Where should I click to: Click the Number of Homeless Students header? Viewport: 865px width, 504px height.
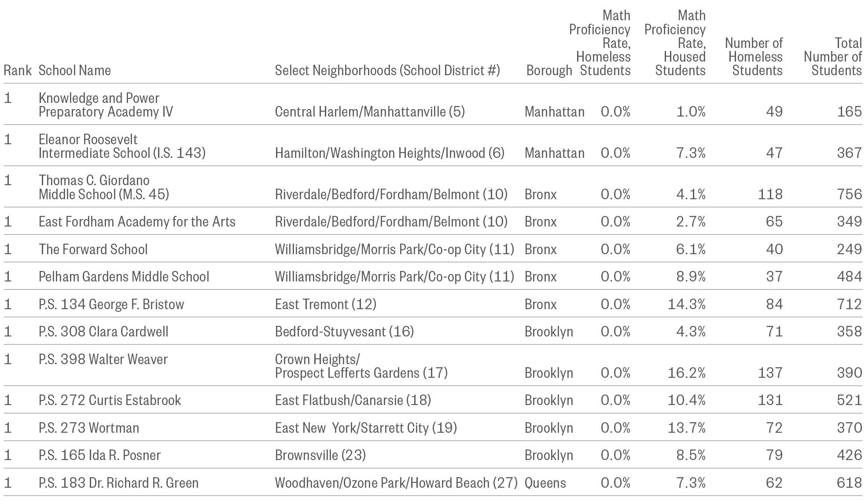[x=755, y=57]
